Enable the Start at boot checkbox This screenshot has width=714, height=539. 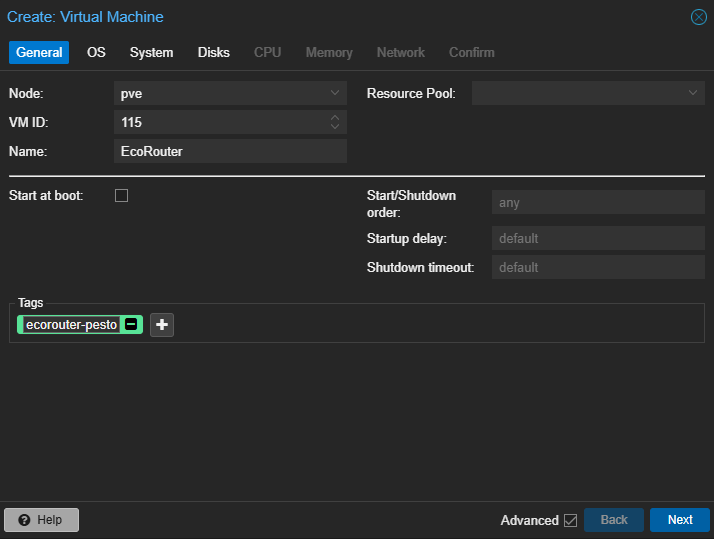121,196
